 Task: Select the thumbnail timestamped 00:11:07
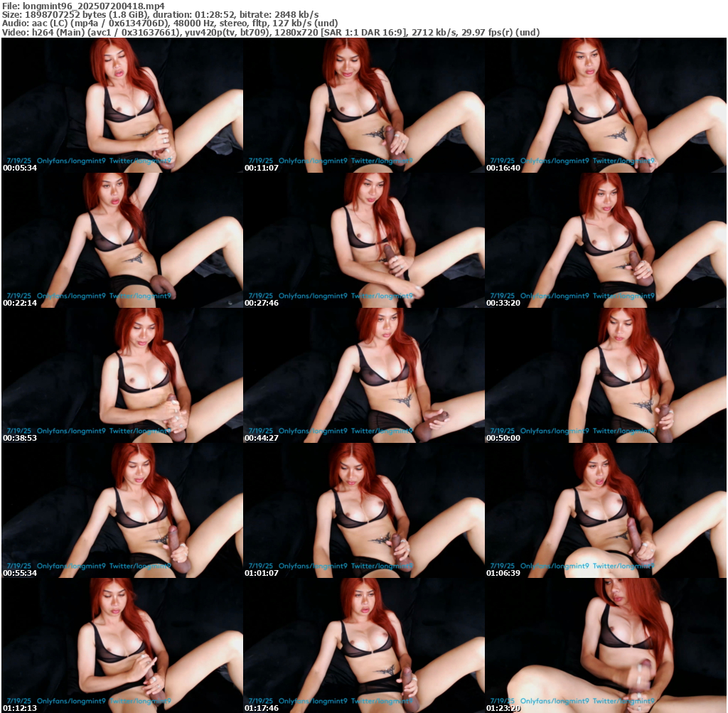pos(364,105)
